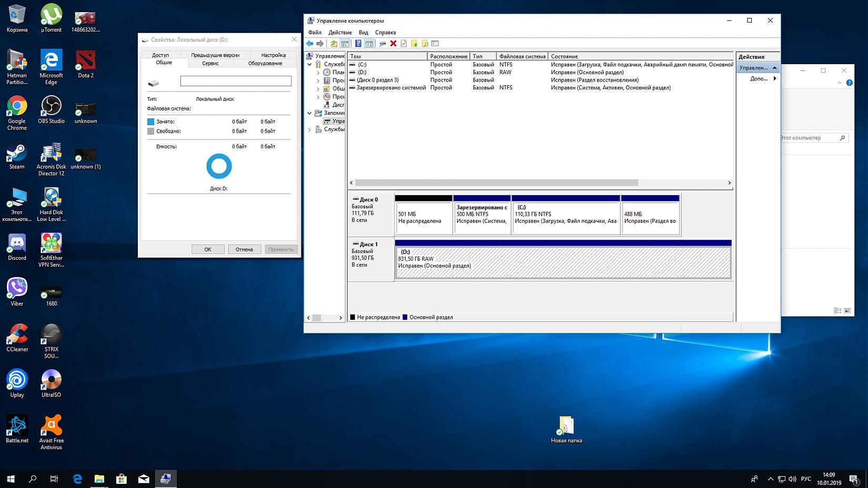Collapse the Запоминающие устройства tree node
This screenshot has width=868, height=488.
click(x=310, y=113)
